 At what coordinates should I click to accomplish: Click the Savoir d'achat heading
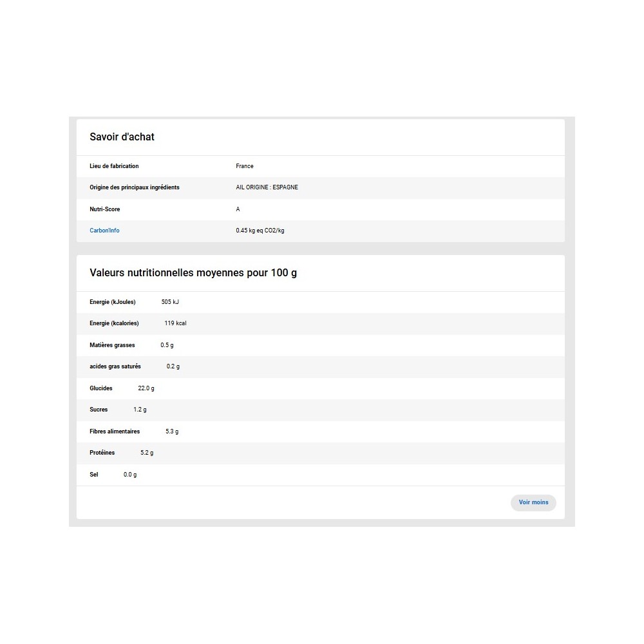click(122, 137)
